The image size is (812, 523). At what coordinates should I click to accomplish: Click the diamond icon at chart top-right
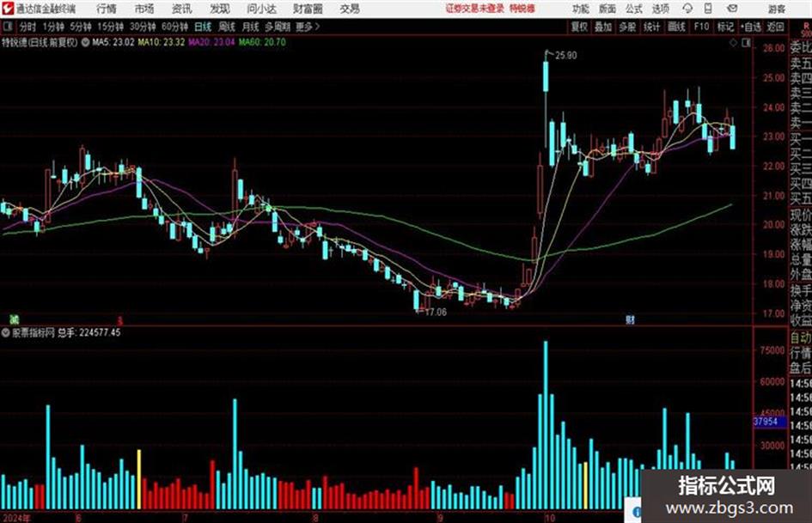[733, 43]
